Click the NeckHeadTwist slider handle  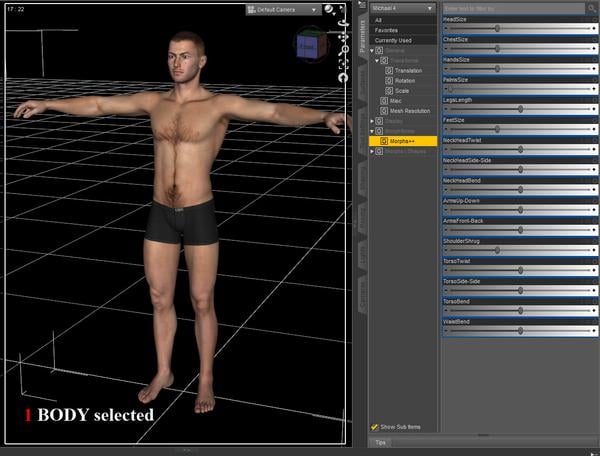520,149
